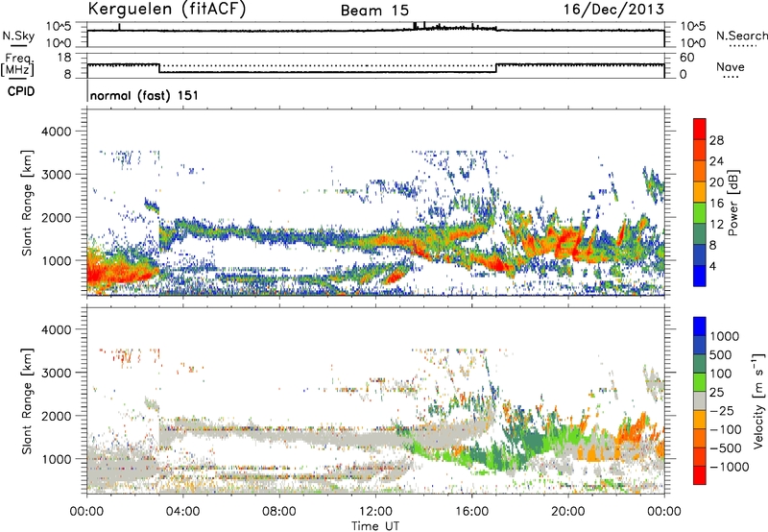The image size is (768, 532).
Task: Click the red top segment of power colorbar
Action: point(700,130)
